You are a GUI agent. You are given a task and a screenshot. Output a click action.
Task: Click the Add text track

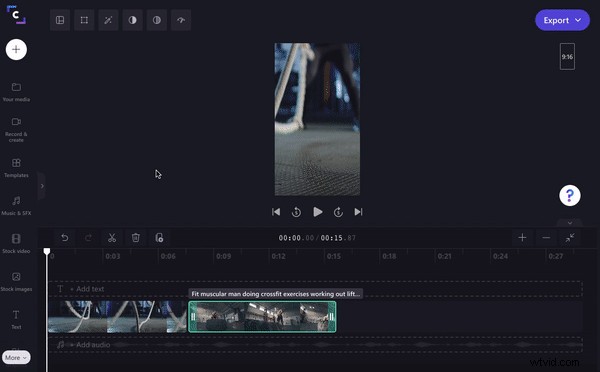(x=316, y=289)
